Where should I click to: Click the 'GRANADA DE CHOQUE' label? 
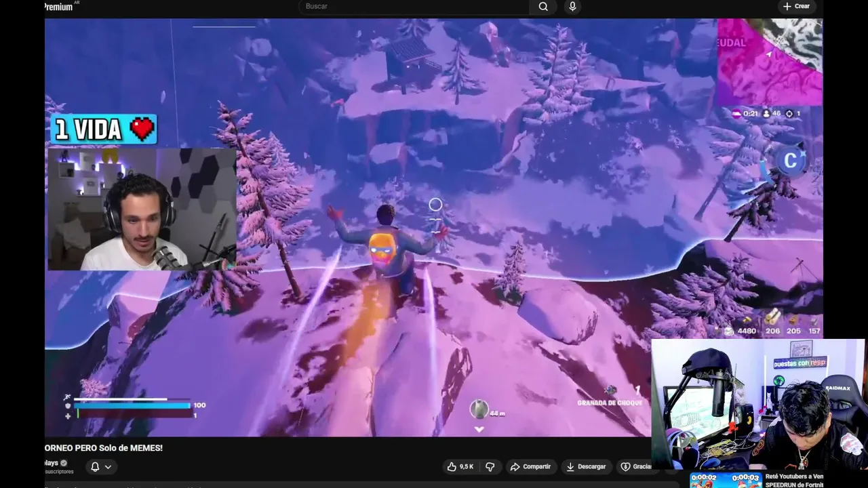coord(610,403)
